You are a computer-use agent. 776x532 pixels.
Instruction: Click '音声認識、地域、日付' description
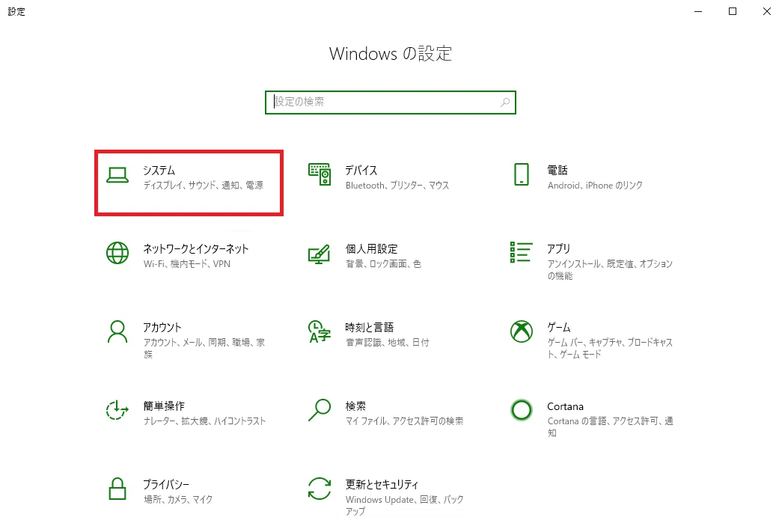(x=388, y=343)
